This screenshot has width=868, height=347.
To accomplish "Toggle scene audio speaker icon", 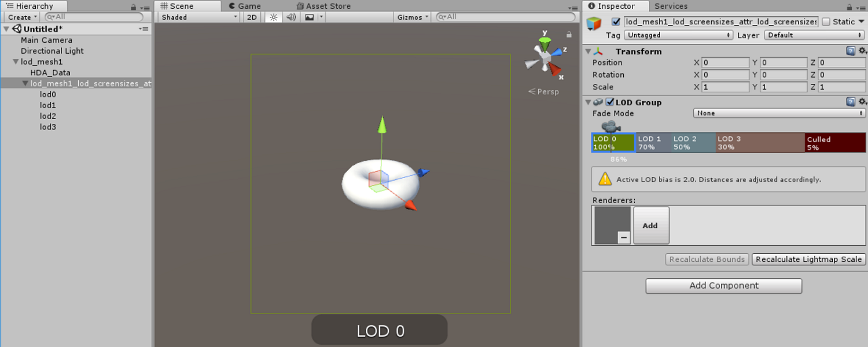I will pyautogui.click(x=291, y=17).
